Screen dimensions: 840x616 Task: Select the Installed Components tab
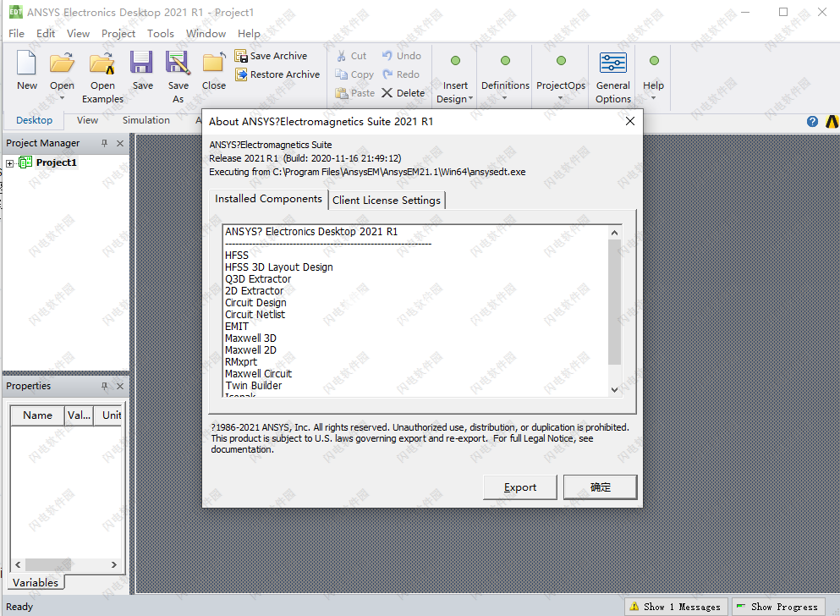coord(268,199)
